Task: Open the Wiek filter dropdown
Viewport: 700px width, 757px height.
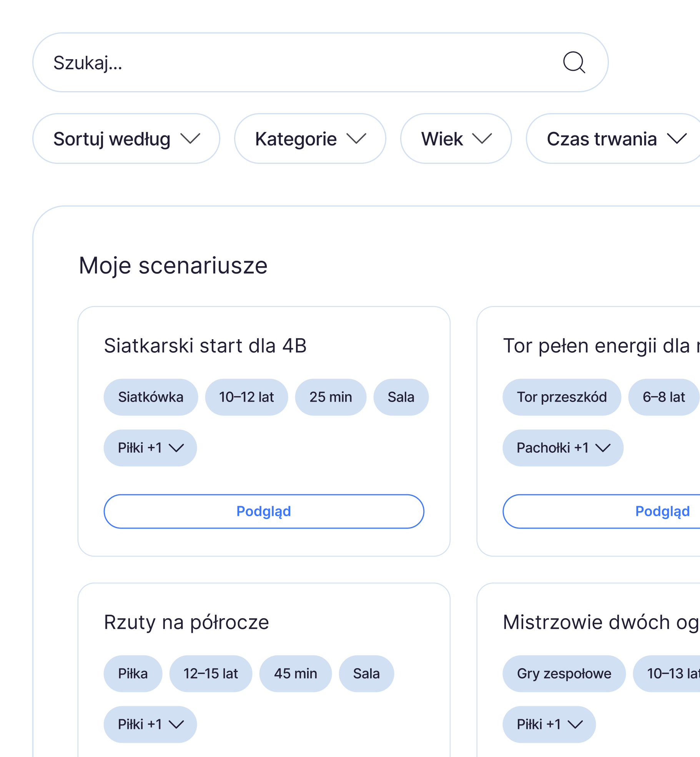Action: click(456, 138)
